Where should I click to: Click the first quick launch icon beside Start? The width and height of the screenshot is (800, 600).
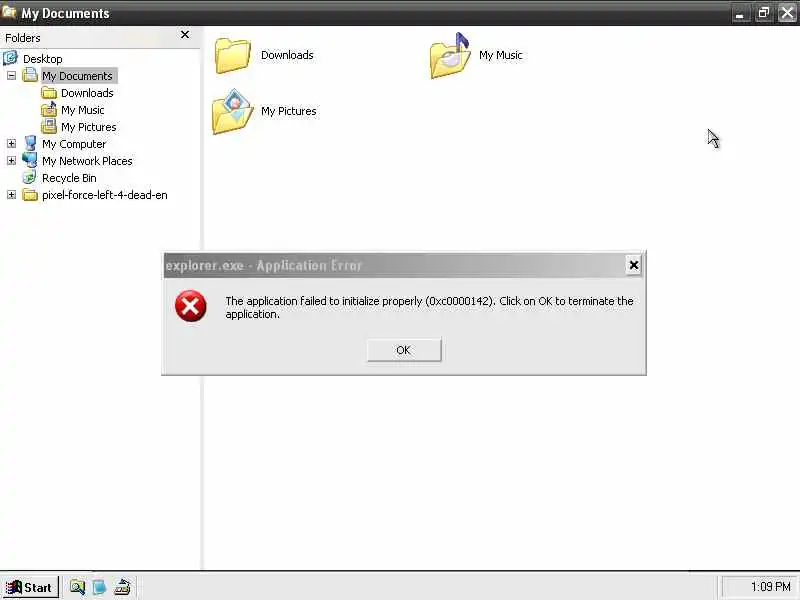pos(78,587)
